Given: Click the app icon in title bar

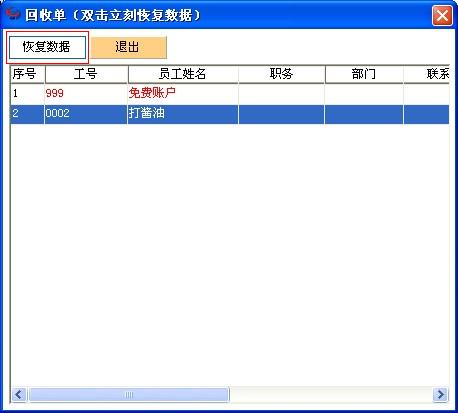Looking at the screenshot, I should point(13,14).
